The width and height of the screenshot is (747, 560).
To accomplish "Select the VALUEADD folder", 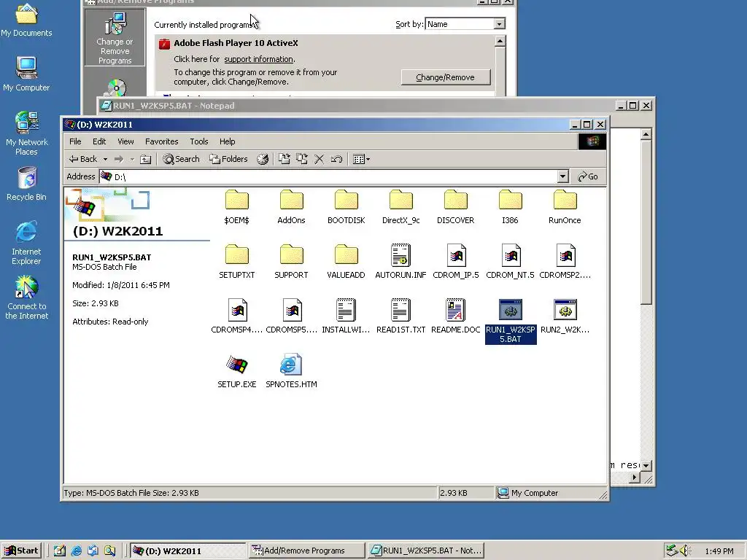I will [347, 262].
